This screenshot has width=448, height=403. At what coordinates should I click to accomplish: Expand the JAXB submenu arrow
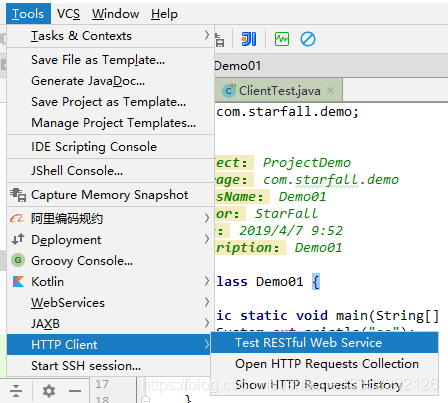coord(207,323)
